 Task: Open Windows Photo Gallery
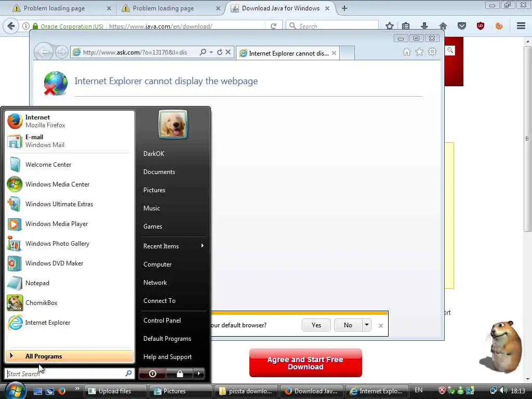[x=70, y=244]
